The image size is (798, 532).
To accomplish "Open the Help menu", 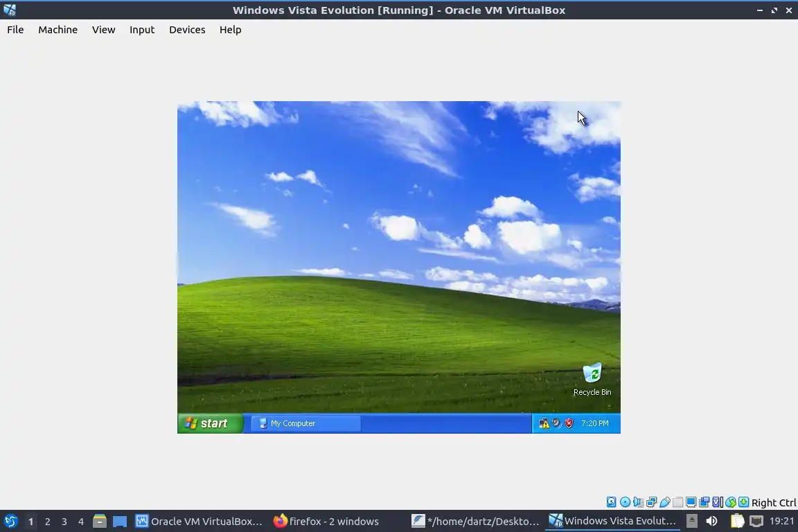I will (230, 30).
